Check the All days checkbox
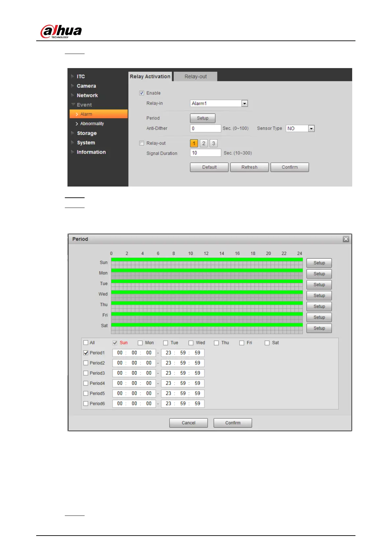 point(86,342)
